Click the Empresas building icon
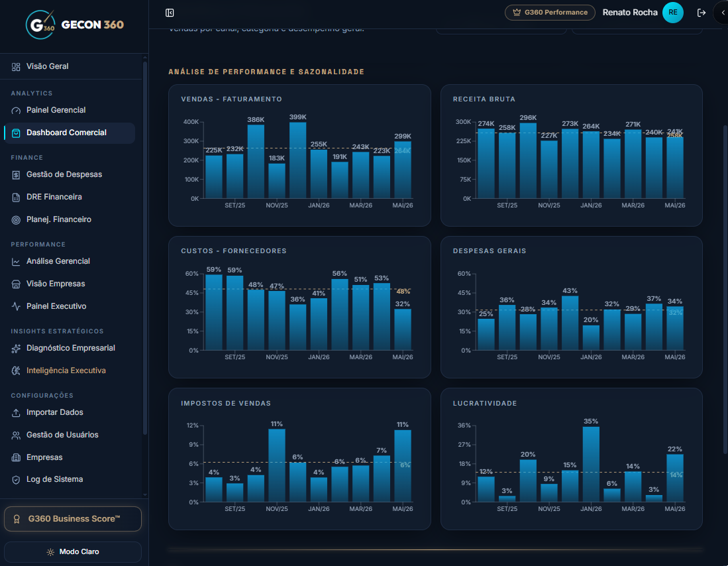The height and width of the screenshot is (566, 728). click(16, 458)
